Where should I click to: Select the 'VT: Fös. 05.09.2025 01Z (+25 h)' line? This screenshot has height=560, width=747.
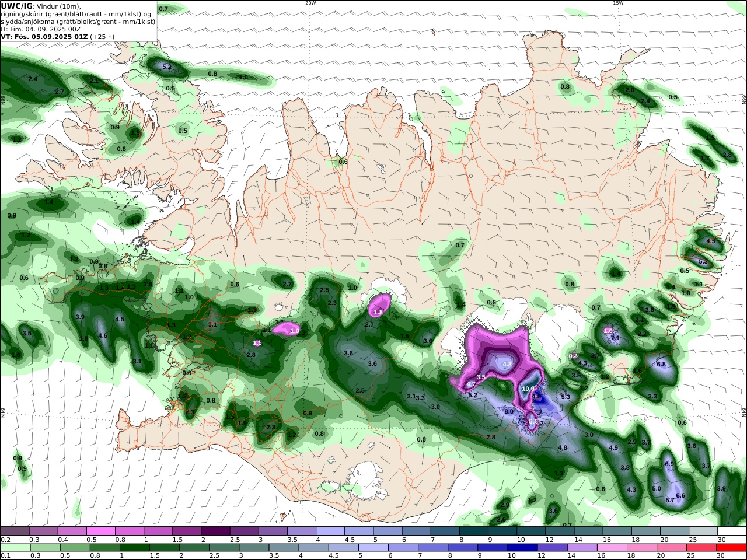point(57,37)
